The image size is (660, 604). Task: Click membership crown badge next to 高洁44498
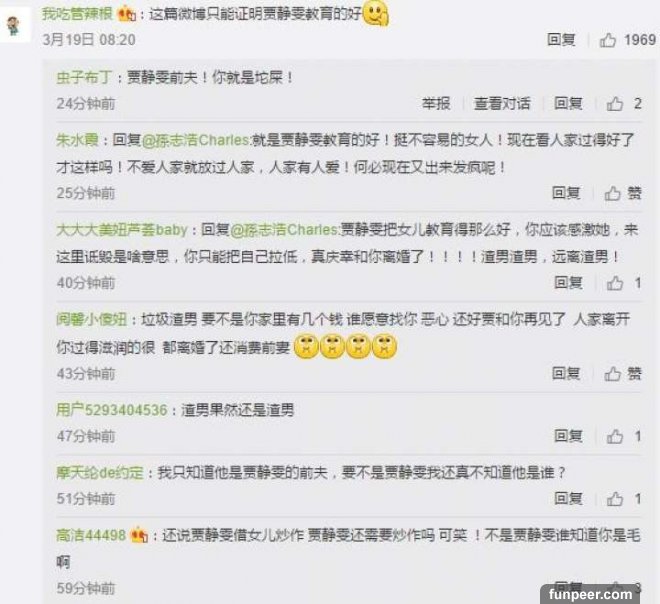tap(139, 535)
